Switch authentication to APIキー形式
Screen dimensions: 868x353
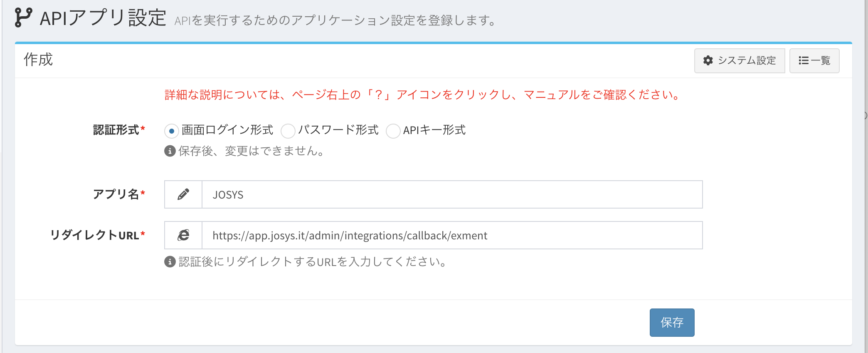(393, 131)
